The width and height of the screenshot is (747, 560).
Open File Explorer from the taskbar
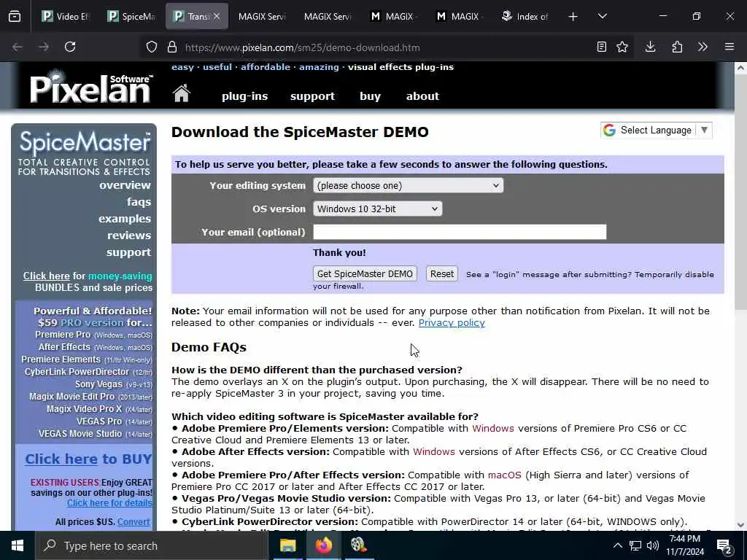[287, 545]
